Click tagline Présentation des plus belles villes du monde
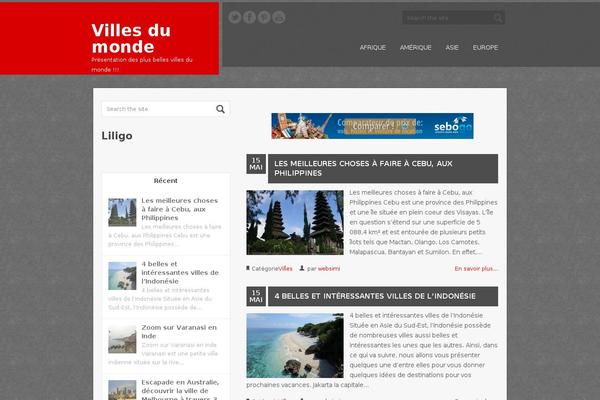Image resolution: width=600 pixels, height=400 pixels. [142, 65]
